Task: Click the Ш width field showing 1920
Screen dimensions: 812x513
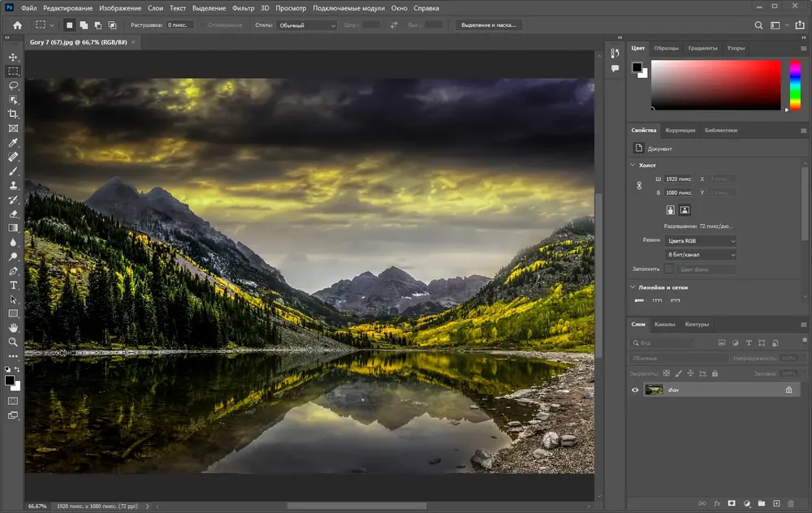Action: (678, 179)
